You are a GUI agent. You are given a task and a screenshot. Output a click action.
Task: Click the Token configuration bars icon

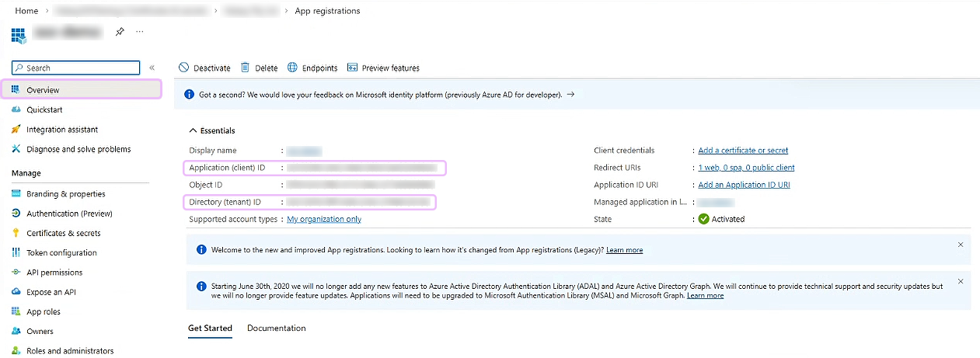click(16, 252)
